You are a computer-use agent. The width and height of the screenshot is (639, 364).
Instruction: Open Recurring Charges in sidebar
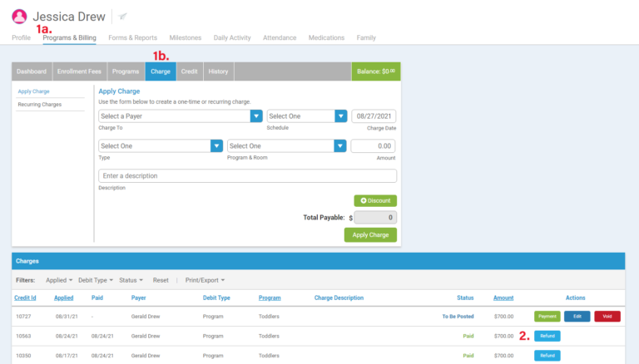(x=40, y=105)
